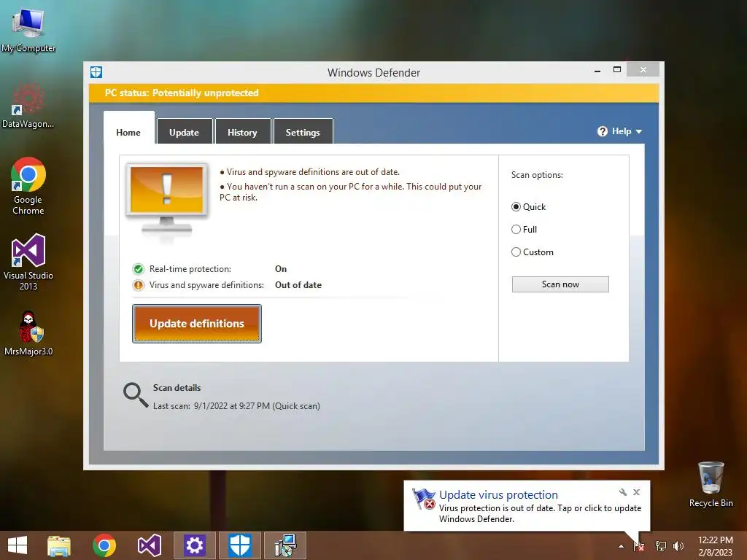Click the green Real-time protection check icon
This screenshot has width=747, height=560.
[x=138, y=269]
